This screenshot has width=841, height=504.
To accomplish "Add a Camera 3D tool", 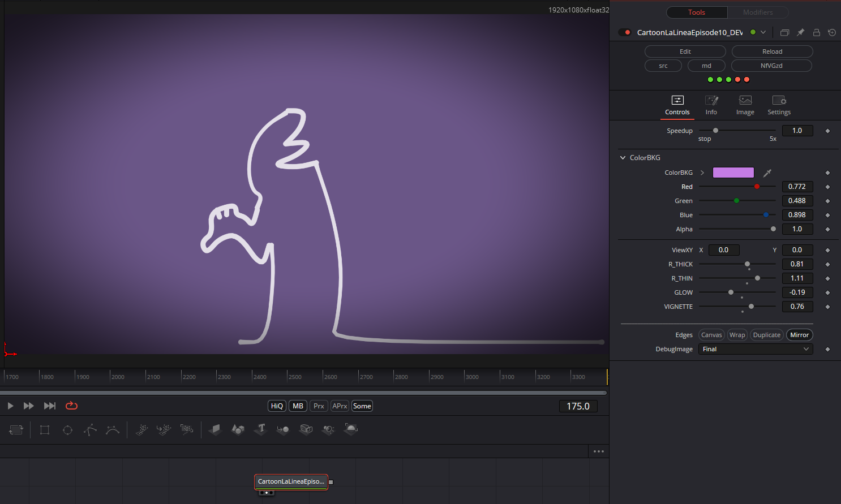I will (x=306, y=430).
